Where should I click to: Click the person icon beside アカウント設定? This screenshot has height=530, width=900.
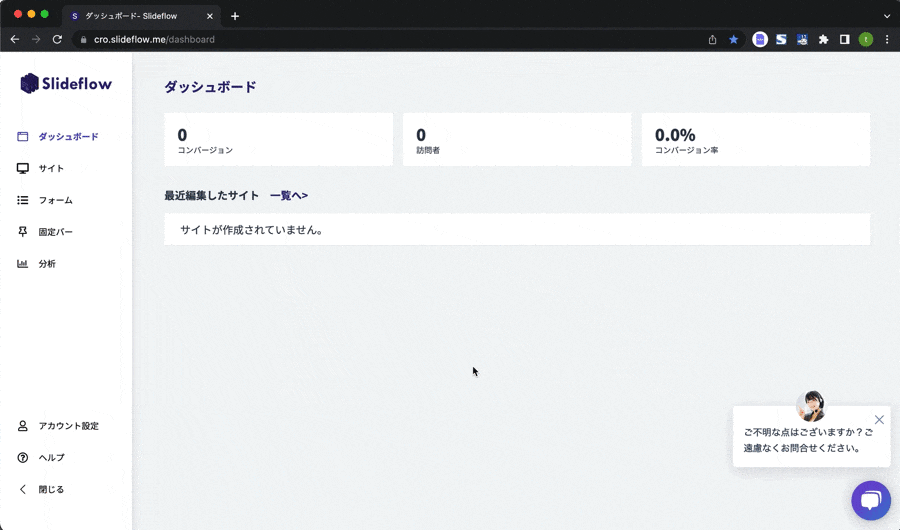coord(22,425)
